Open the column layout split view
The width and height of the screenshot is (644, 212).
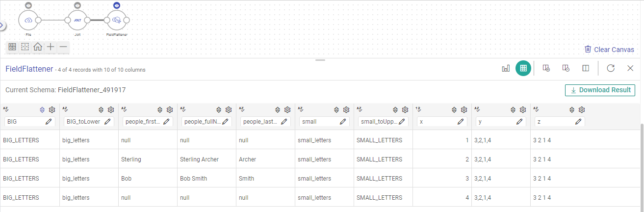click(586, 68)
